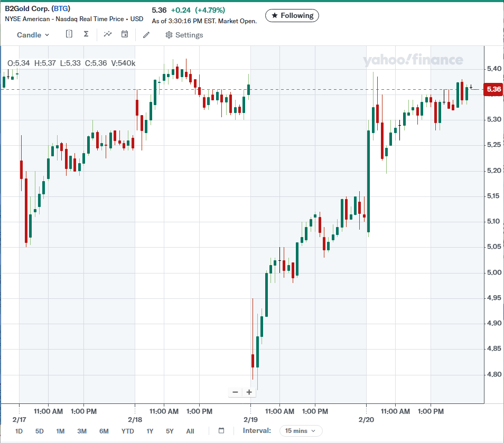Image resolution: width=504 pixels, height=443 pixels.
Task: Select the 1Y range
Action: [x=150, y=431]
